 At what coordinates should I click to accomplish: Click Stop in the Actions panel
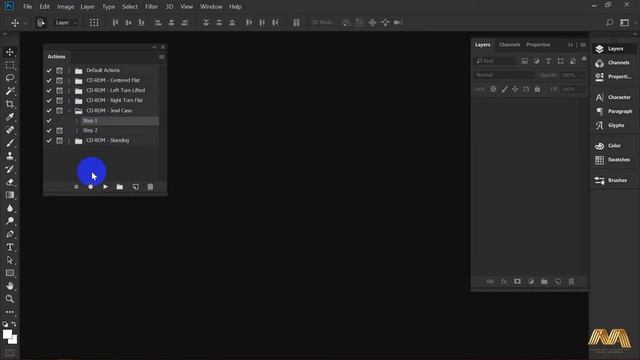tap(76, 187)
